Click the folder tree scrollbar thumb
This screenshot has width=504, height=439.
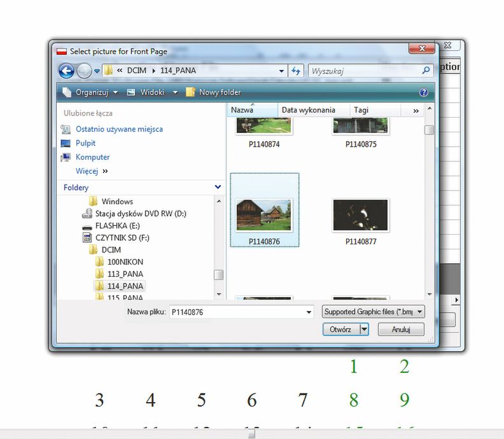pos(218,275)
